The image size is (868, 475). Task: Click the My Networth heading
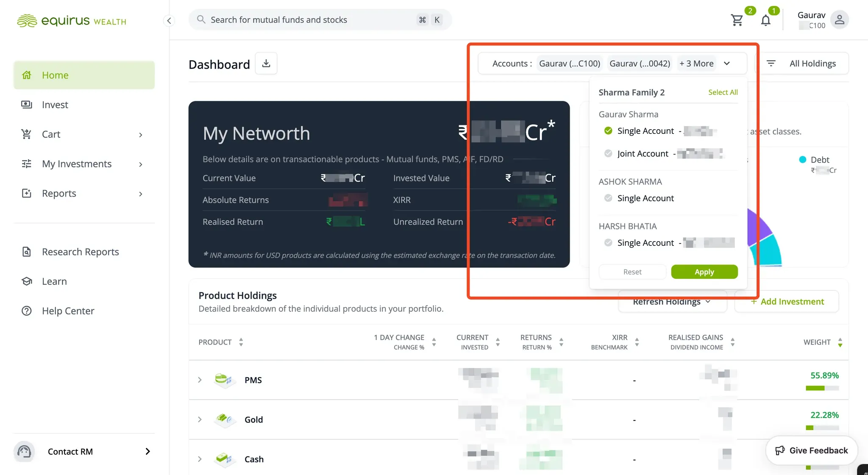[256, 133]
